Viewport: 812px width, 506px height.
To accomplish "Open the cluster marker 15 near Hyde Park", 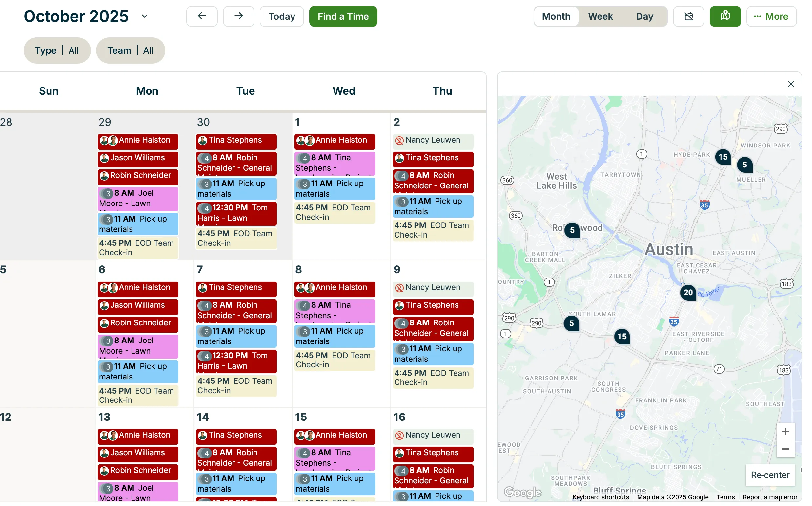I will pyautogui.click(x=722, y=157).
